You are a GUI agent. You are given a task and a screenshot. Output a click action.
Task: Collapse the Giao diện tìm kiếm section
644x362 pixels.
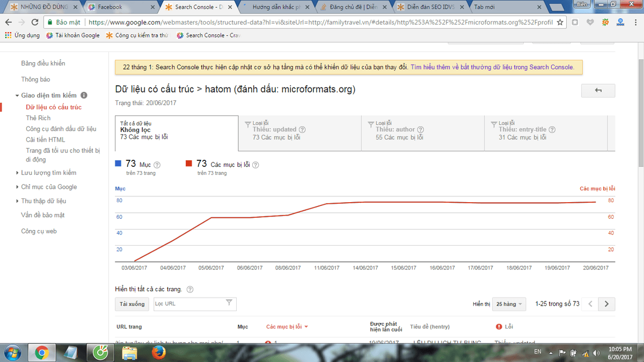17,95
